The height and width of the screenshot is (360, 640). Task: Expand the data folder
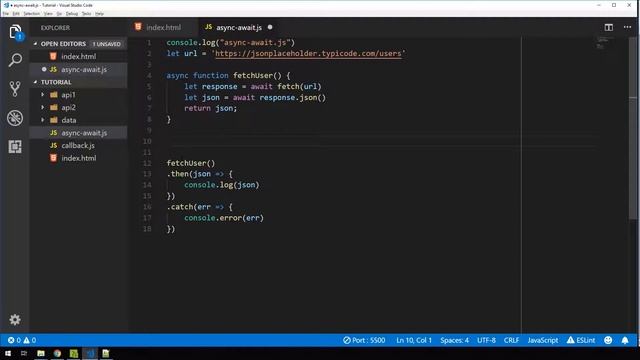[42, 120]
